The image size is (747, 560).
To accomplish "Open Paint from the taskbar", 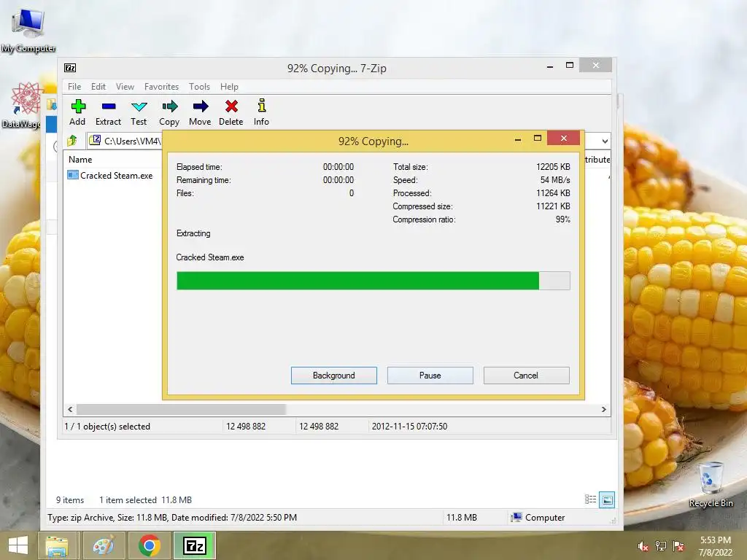I will click(104, 545).
